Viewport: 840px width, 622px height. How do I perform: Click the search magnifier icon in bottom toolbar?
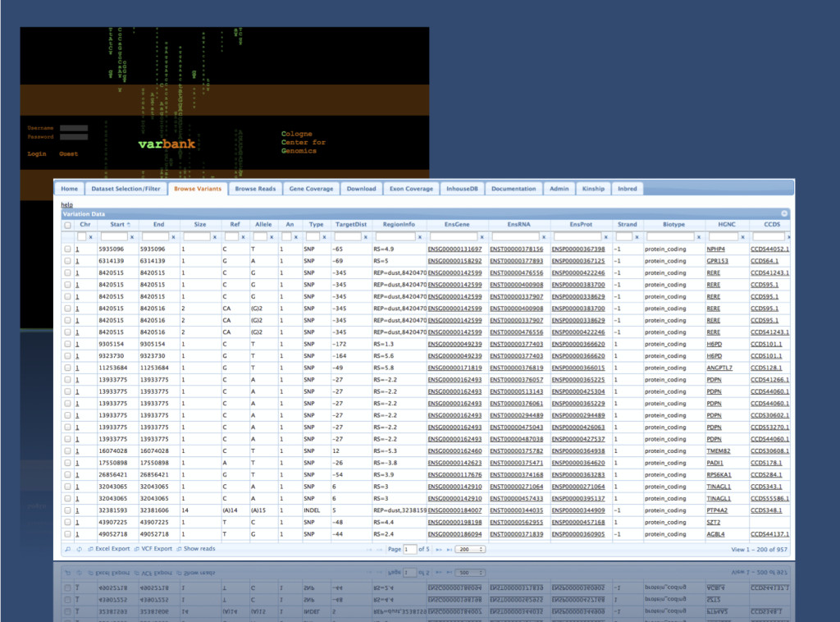(x=66, y=548)
